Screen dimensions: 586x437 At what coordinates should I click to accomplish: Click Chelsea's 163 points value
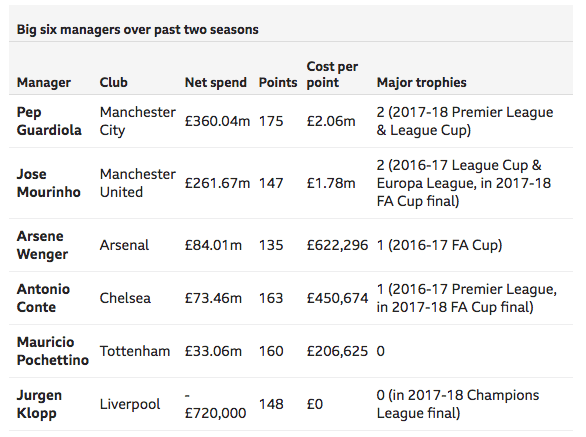[271, 298]
